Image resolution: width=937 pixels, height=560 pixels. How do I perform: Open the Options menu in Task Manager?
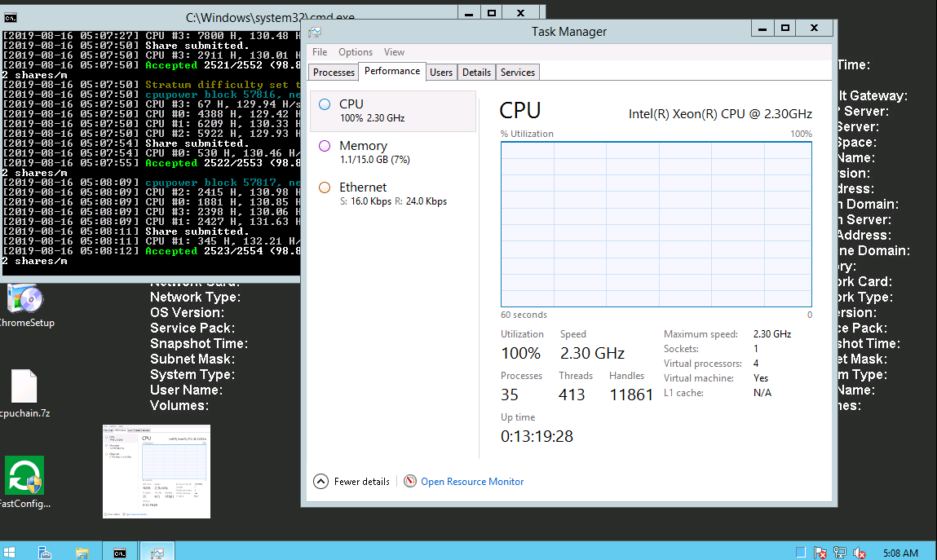356,52
